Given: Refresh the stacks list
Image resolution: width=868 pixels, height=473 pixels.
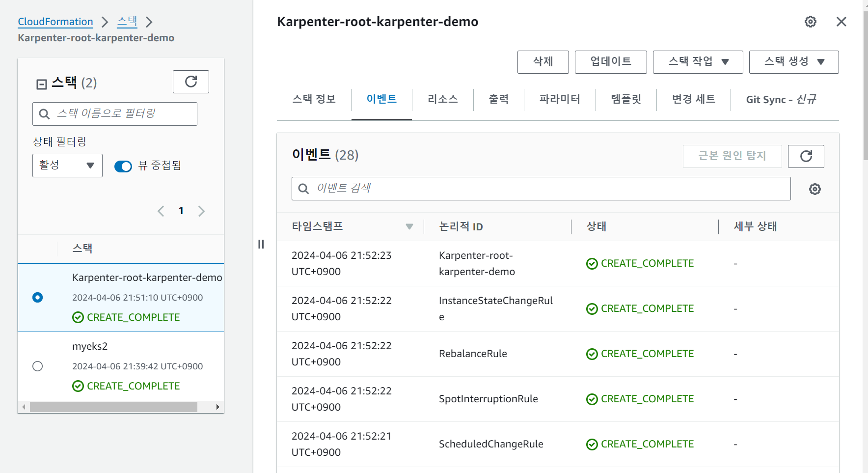Looking at the screenshot, I should [x=191, y=82].
